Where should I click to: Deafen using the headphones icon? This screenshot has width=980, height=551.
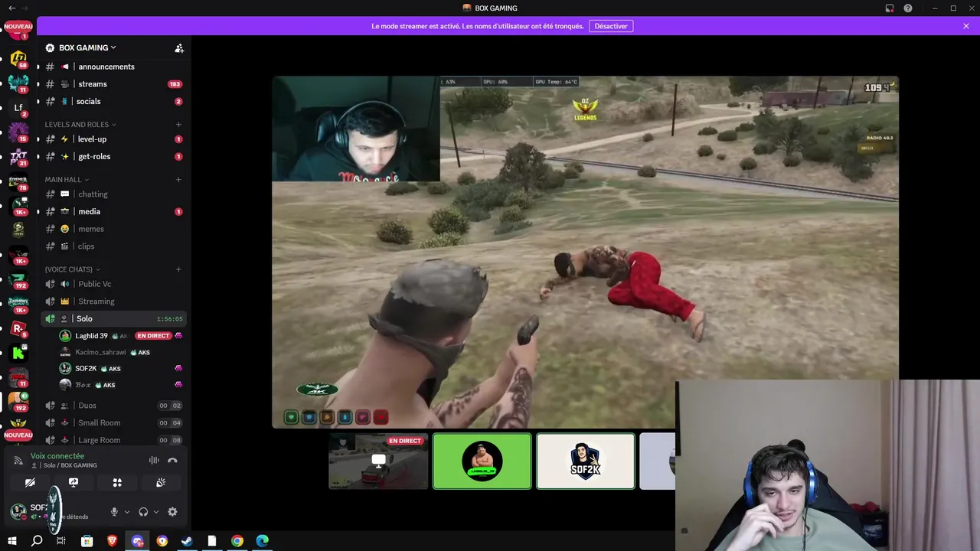(x=143, y=512)
